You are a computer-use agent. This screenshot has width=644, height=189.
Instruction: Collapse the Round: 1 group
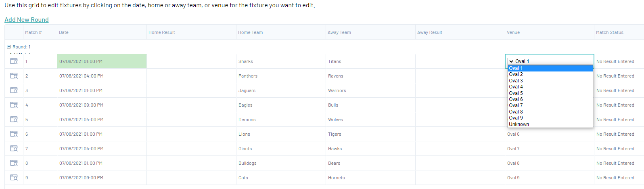[8, 47]
